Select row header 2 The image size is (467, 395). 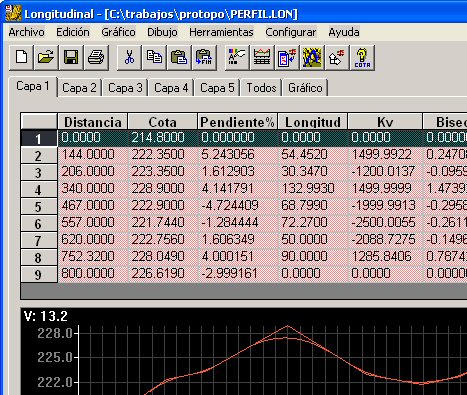[x=39, y=155]
